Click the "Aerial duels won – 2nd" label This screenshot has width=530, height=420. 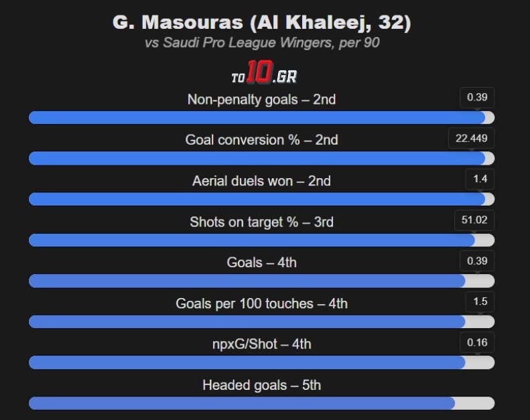(x=261, y=181)
